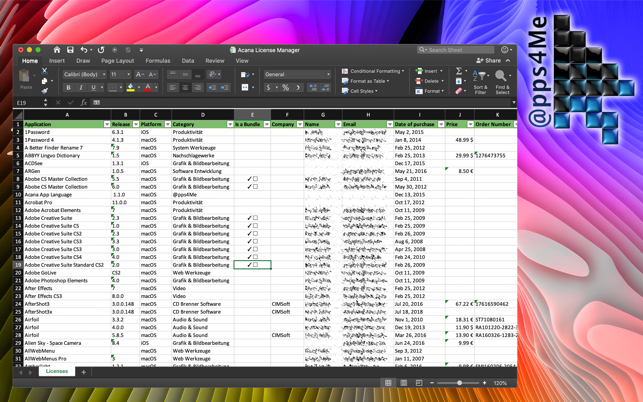Cut selection with the scissors icon

pos(45,71)
